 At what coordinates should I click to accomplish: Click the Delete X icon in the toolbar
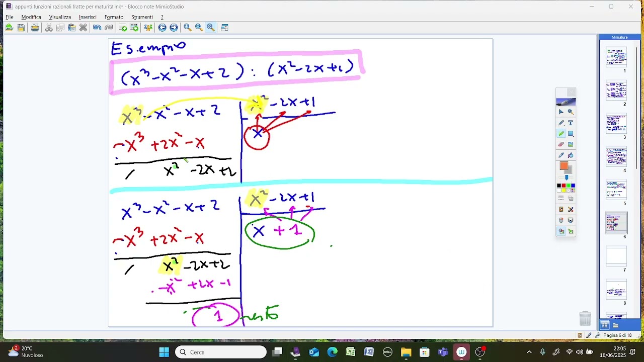[83, 28]
